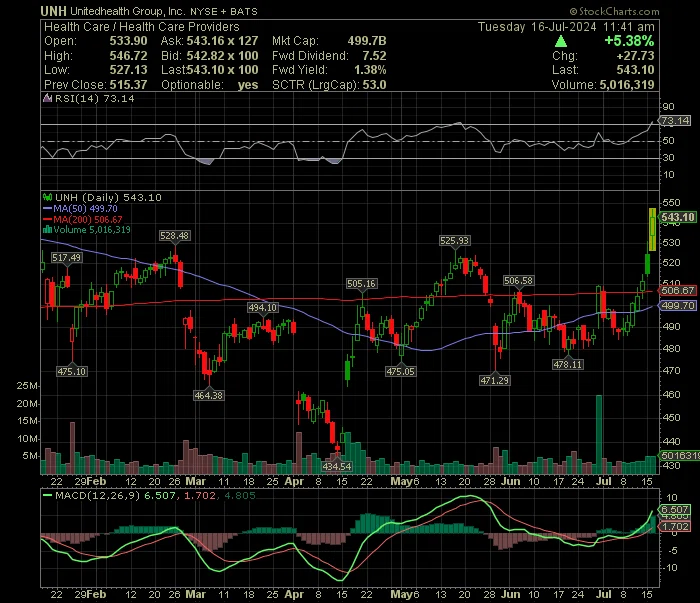The width and height of the screenshot is (700, 603).
Task: Click the High value 546.72
Action: (129, 56)
